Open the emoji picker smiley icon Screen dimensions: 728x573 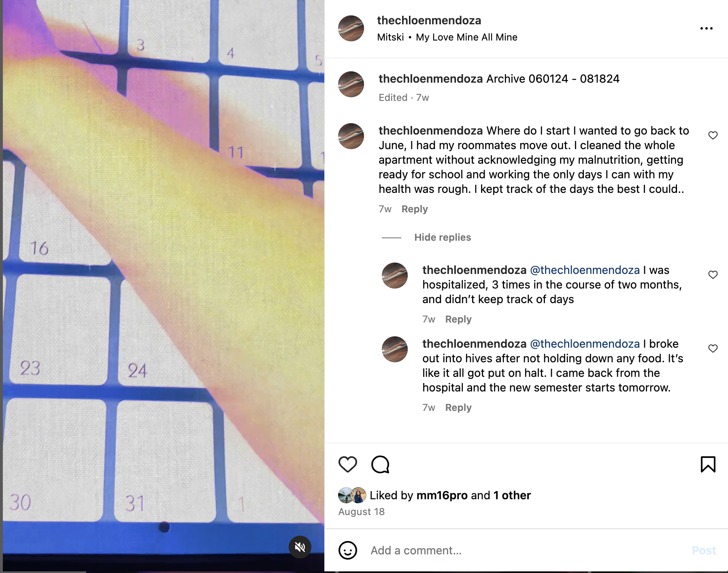[347, 550]
